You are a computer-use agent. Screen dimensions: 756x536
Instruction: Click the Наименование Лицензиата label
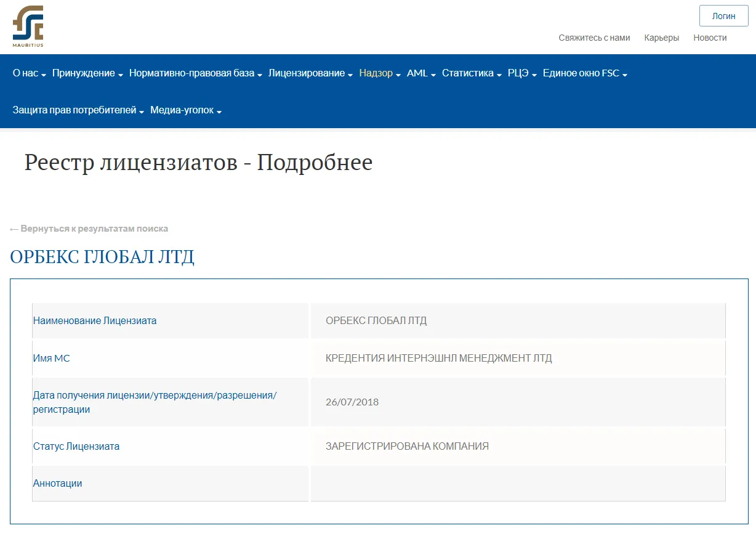pyautogui.click(x=95, y=320)
